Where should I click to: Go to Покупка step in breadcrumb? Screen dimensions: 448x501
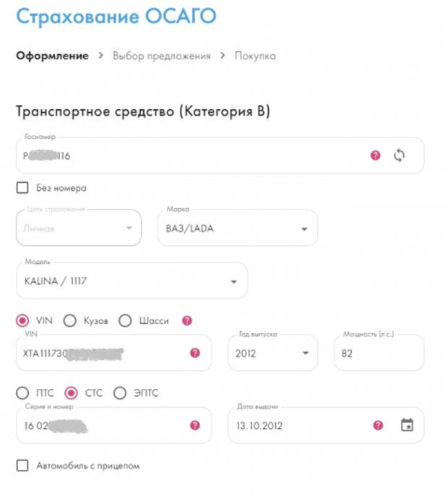tap(255, 56)
